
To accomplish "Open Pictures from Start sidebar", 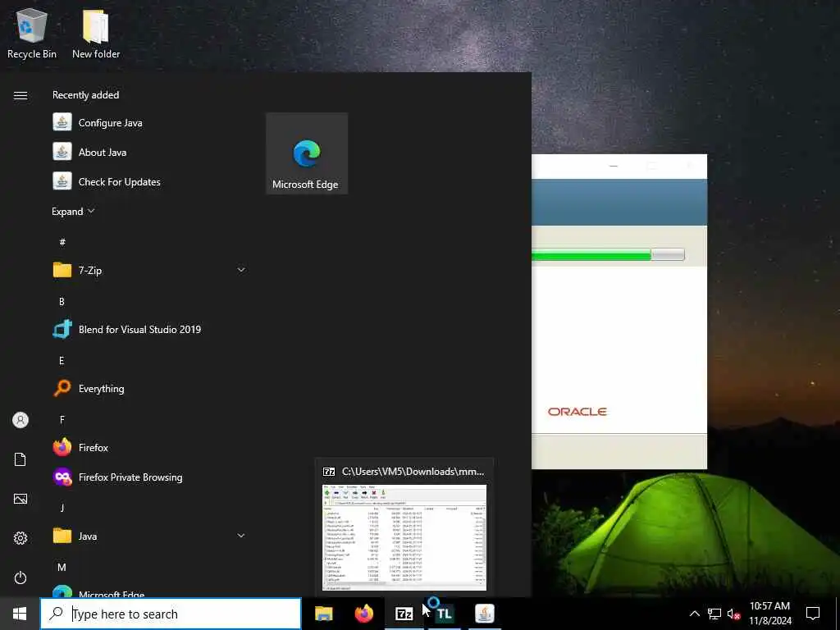I will tap(21, 499).
